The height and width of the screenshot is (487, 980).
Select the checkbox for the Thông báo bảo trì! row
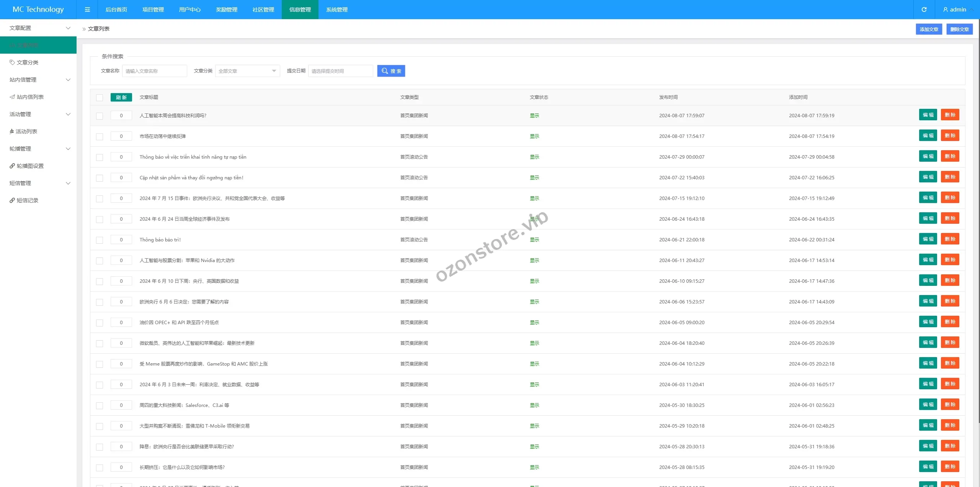(x=100, y=240)
